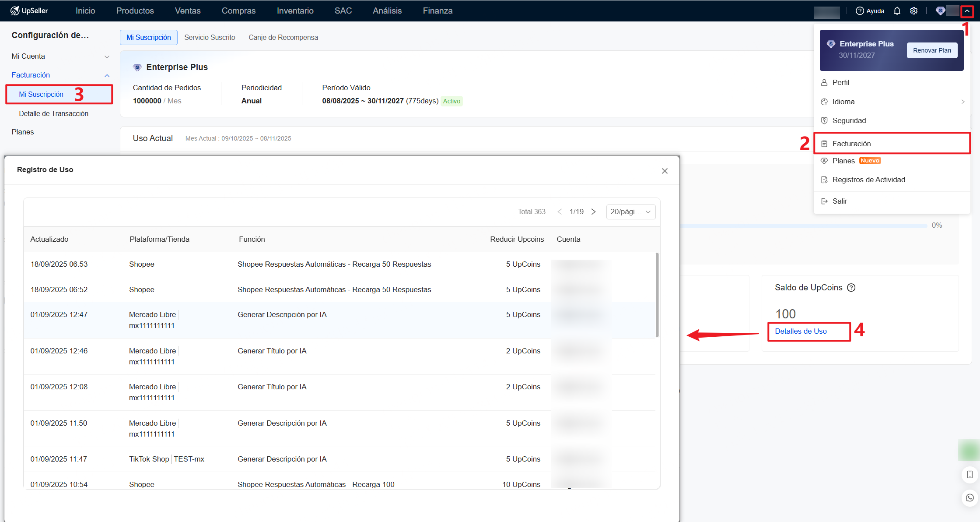
Task: Open the 20/página page size dropdown
Action: click(630, 212)
